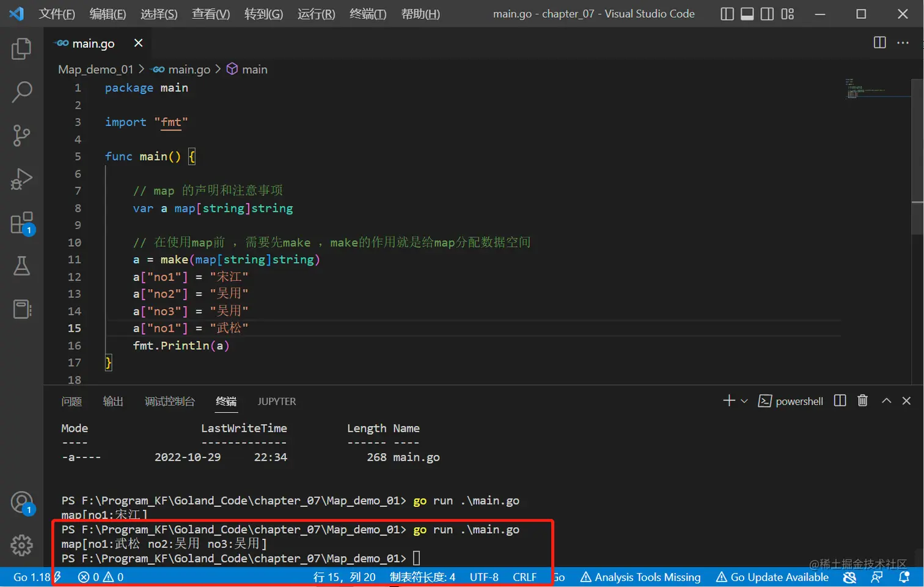The width and height of the screenshot is (924, 587).
Task: Toggle primary side bar layout icon
Action: click(x=727, y=13)
